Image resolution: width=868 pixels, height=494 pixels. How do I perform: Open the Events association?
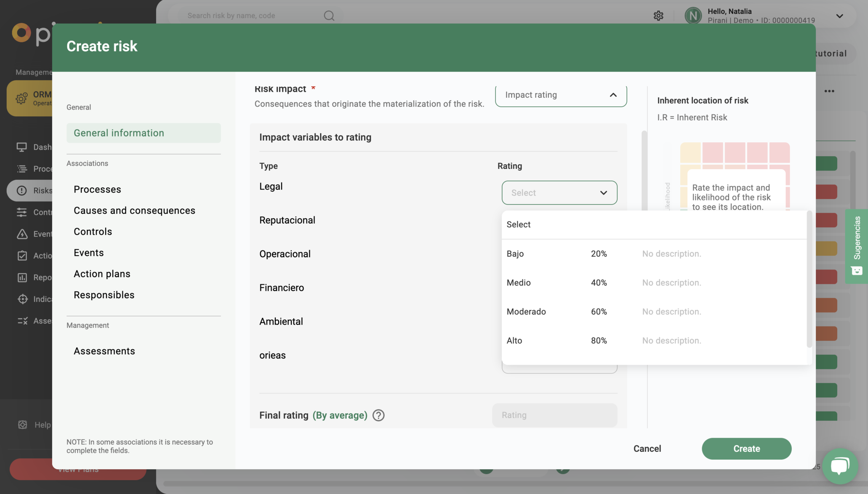[88, 253]
